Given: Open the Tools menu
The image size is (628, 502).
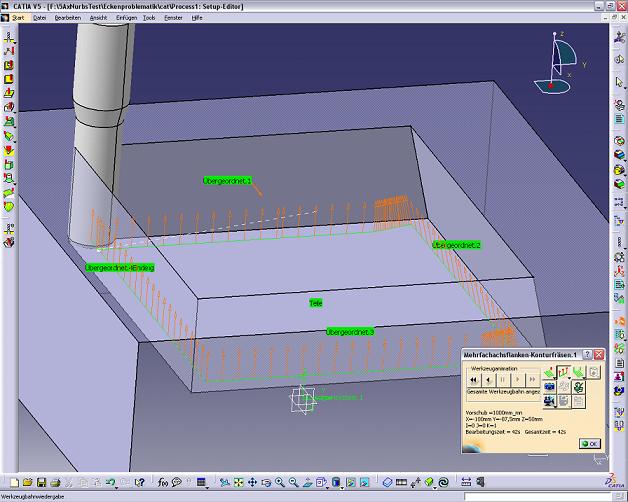Looking at the screenshot, I should (x=149, y=18).
